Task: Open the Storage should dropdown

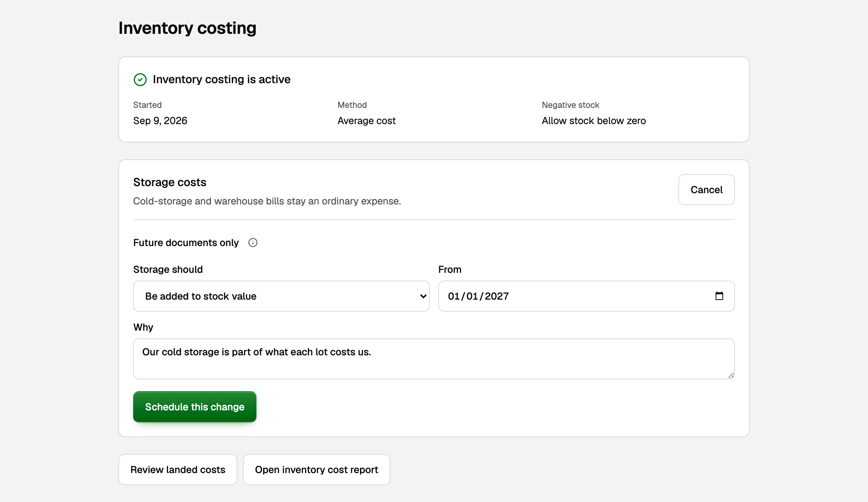Action: pyautogui.click(x=281, y=296)
